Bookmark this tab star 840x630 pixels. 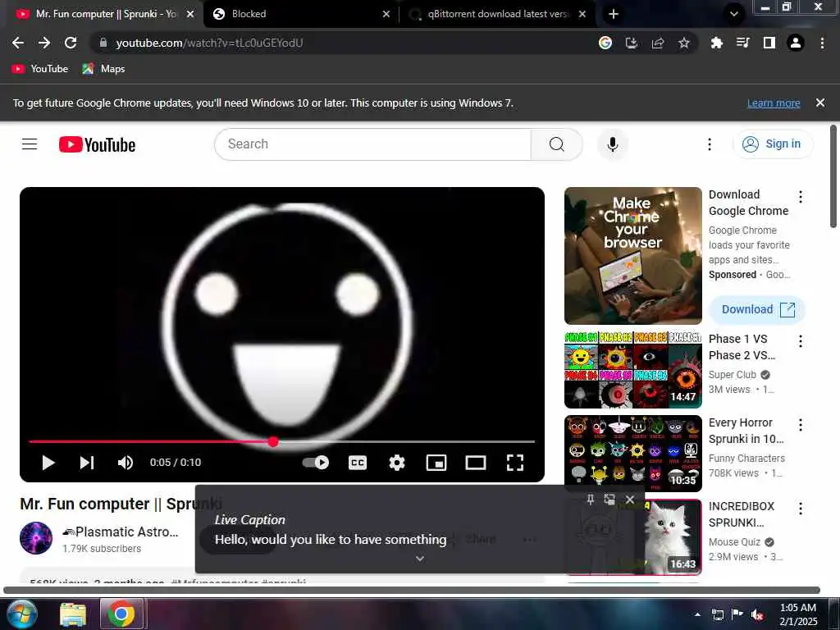click(x=684, y=43)
